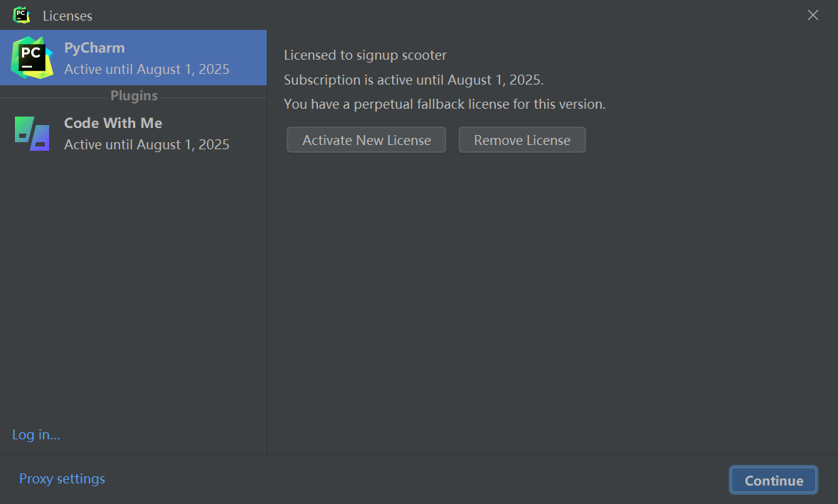Viewport: 838px width, 504px height.
Task: Click the Plugins section header
Action: (x=134, y=95)
